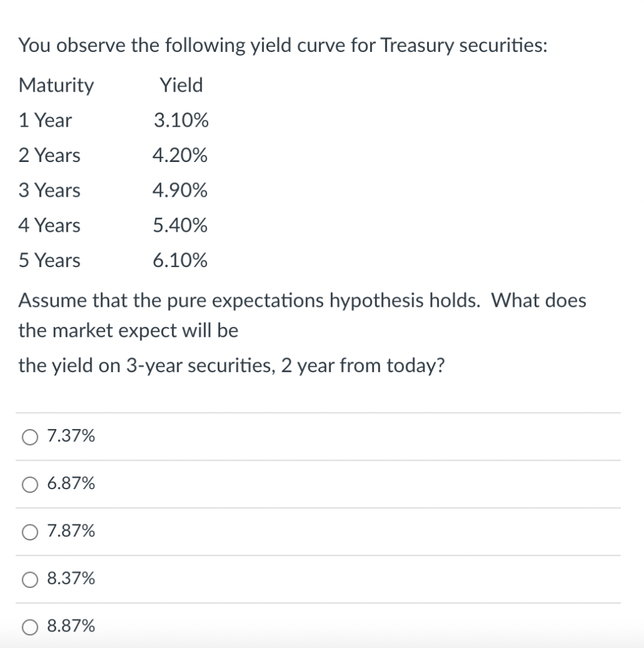Click the 1 Year maturity row label

[45, 120]
